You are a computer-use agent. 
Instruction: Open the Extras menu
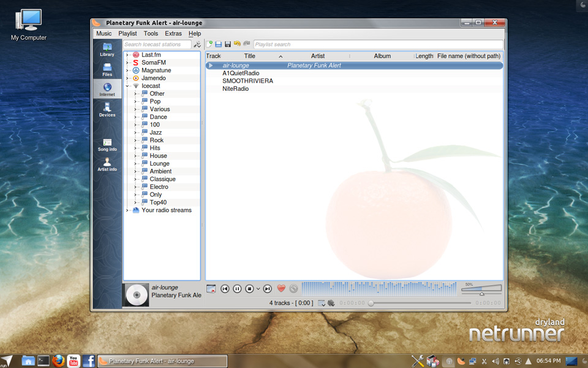coord(173,34)
